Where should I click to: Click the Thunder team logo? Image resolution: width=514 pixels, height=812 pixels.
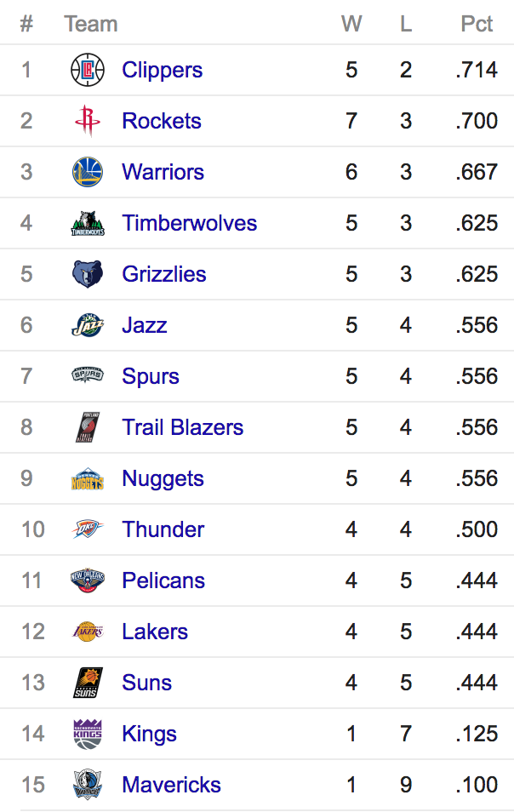[88, 529]
